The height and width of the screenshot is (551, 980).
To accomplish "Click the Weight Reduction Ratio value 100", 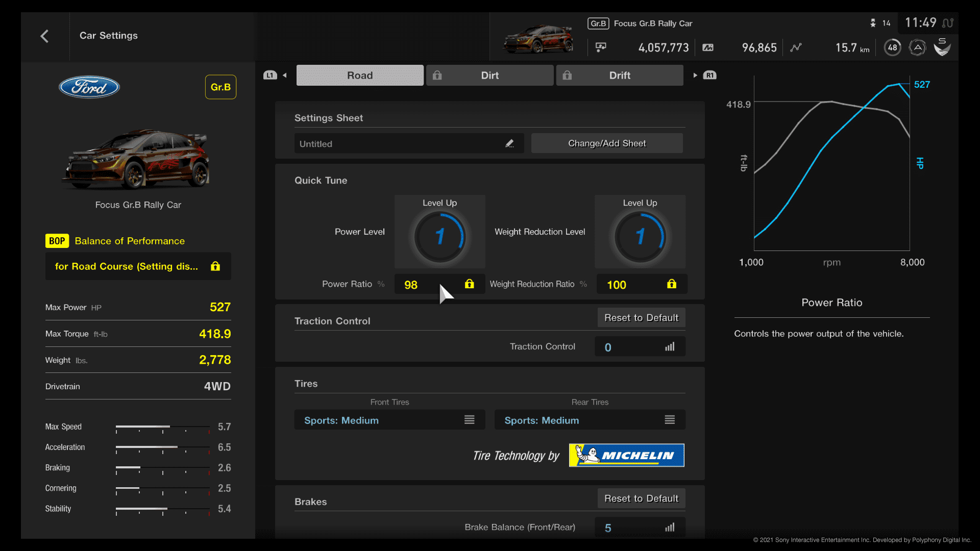I will (617, 285).
